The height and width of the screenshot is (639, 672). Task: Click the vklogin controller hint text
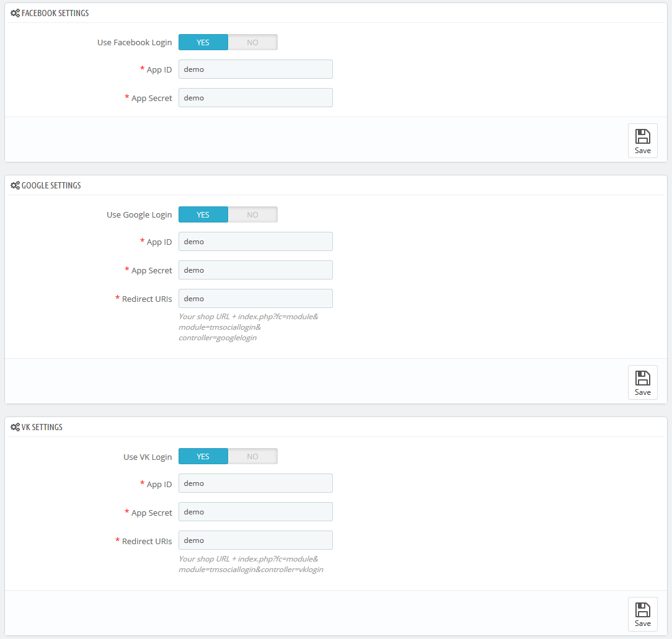click(251, 564)
